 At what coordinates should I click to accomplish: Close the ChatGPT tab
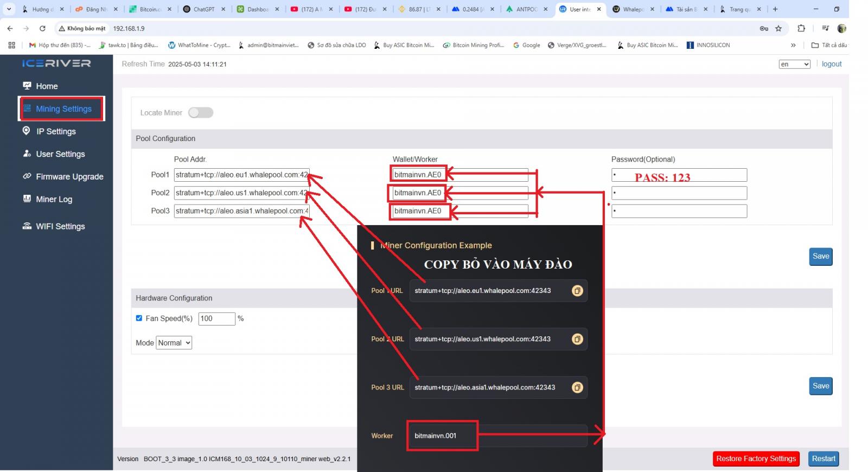point(223,9)
